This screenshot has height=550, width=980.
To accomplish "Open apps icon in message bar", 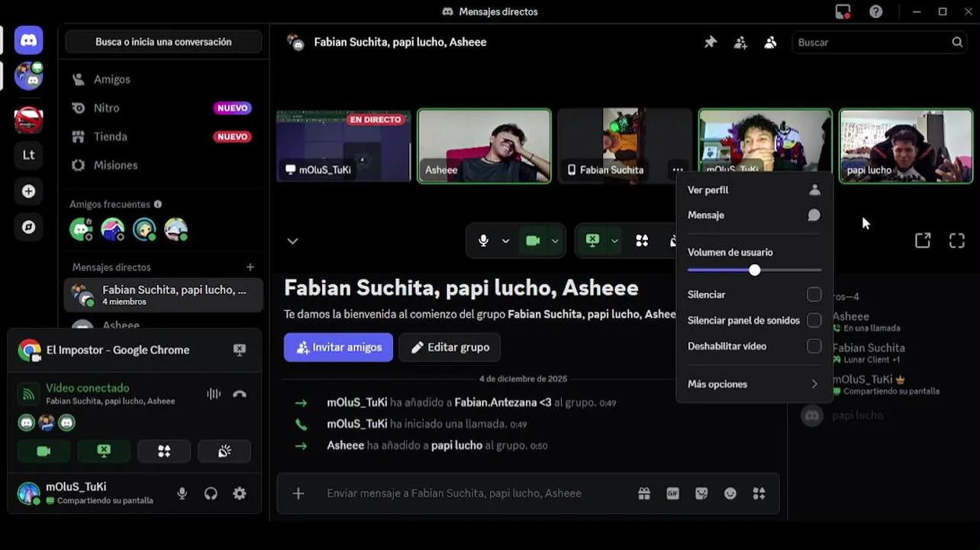I will (759, 493).
